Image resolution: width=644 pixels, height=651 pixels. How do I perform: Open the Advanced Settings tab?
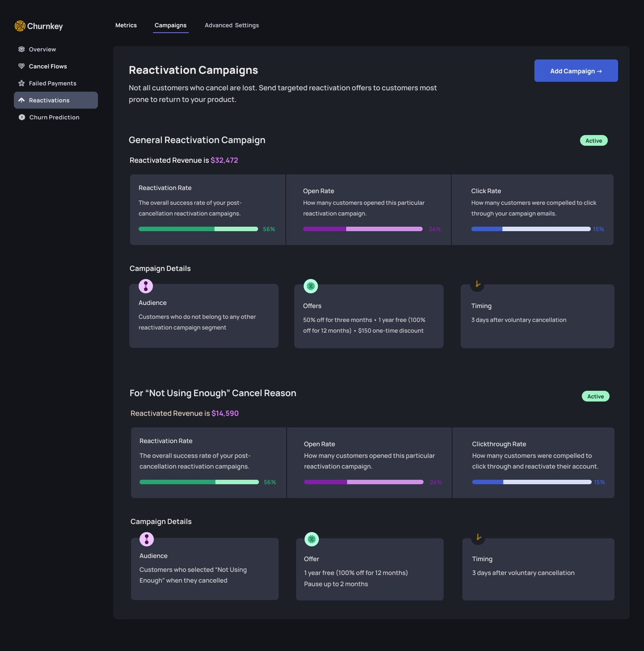pos(232,25)
